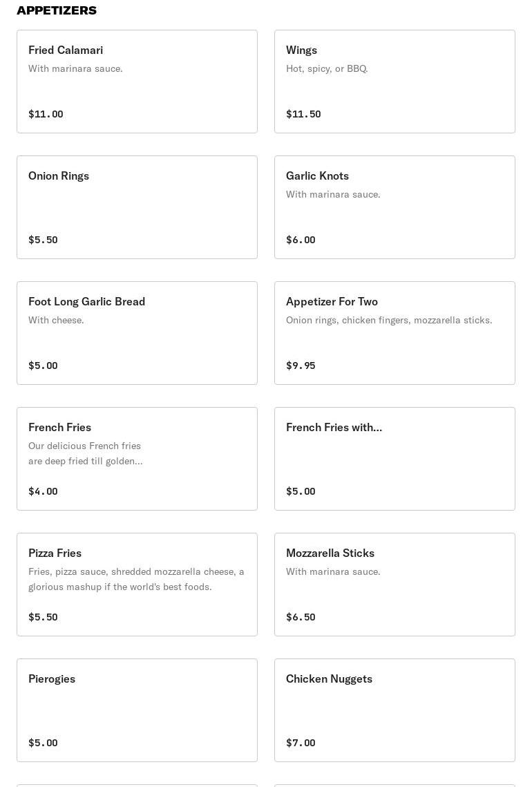Click Pizza Fries description text
Image resolution: width=532 pixels, height=787 pixels.
[136, 579]
